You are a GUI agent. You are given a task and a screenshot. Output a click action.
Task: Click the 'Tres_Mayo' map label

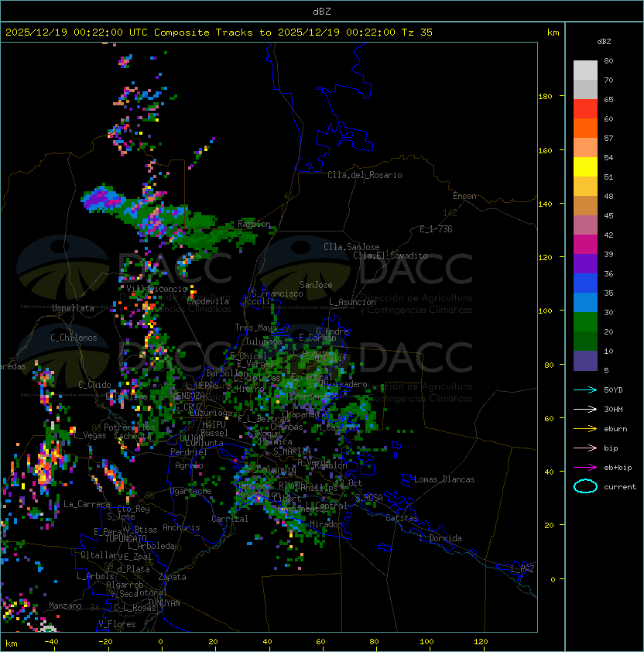click(255, 328)
